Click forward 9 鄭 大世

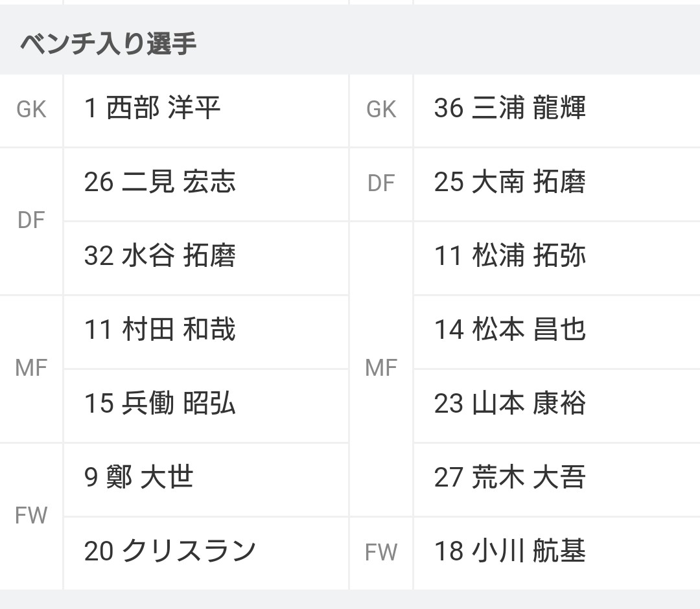[x=139, y=477]
